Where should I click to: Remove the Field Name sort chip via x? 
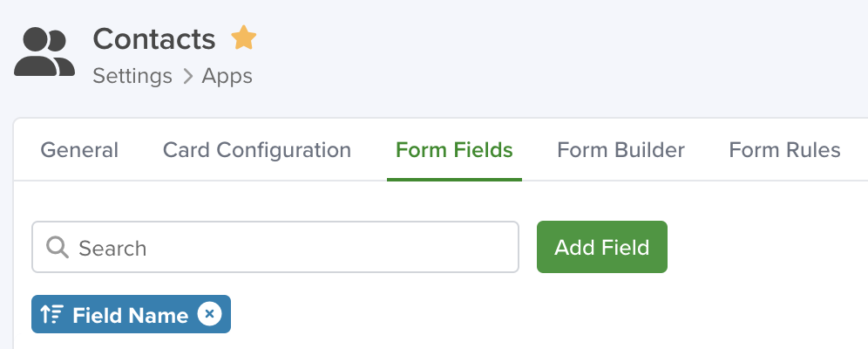pos(210,314)
